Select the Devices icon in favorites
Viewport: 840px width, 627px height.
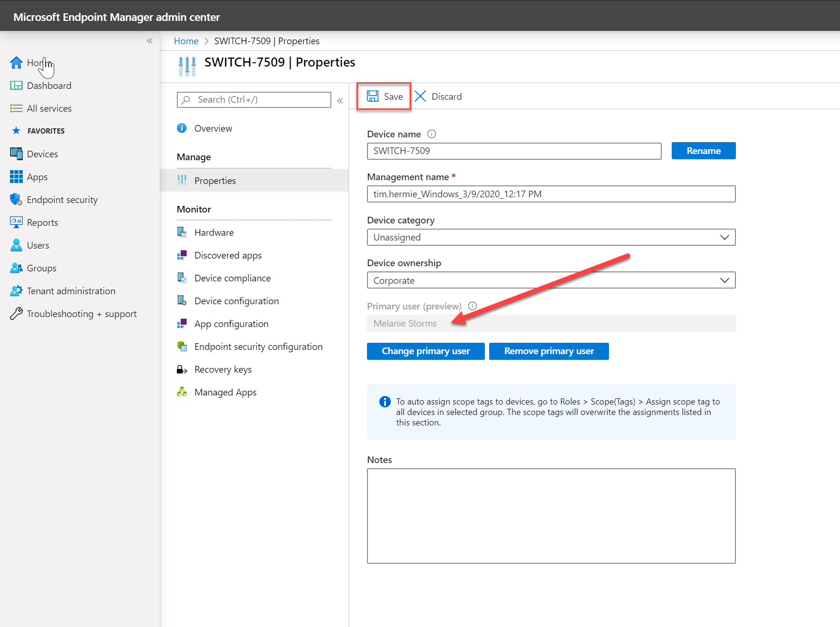point(16,154)
